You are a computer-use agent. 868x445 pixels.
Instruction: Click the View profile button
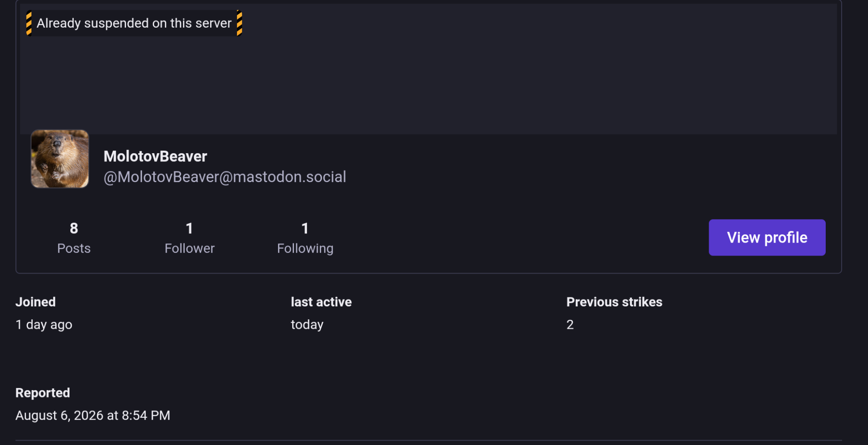pyautogui.click(x=767, y=237)
